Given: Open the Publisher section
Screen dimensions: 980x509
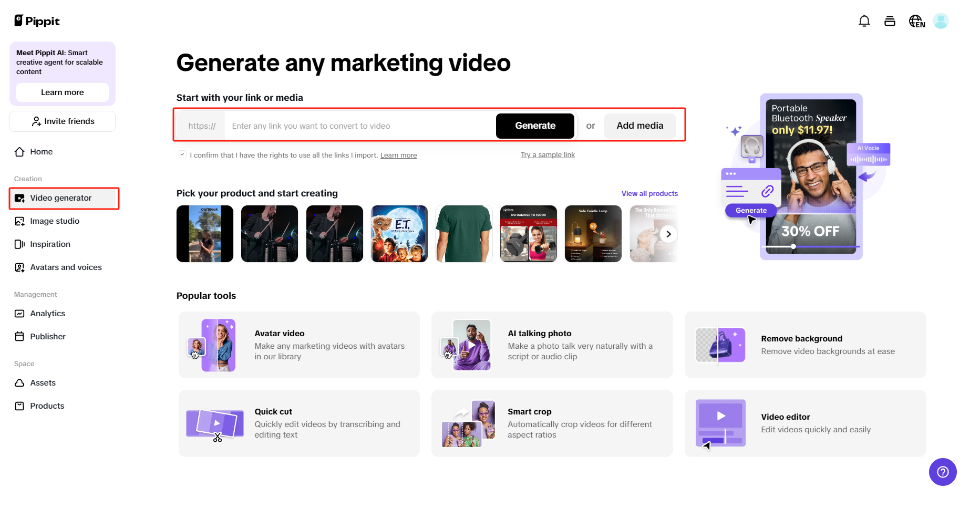Looking at the screenshot, I should (x=48, y=336).
